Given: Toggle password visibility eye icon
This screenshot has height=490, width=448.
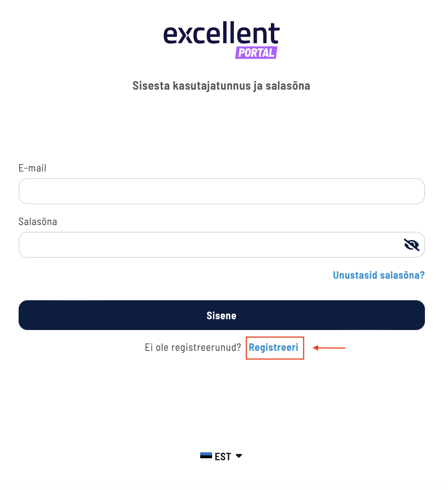Looking at the screenshot, I should point(412,245).
